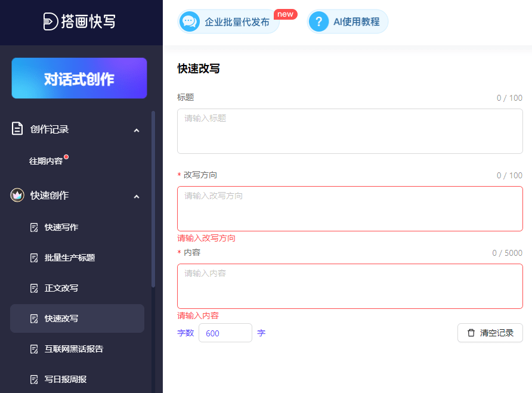Collapse the 创作记录 section chevron
The image size is (532, 393).
pos(137,129)
